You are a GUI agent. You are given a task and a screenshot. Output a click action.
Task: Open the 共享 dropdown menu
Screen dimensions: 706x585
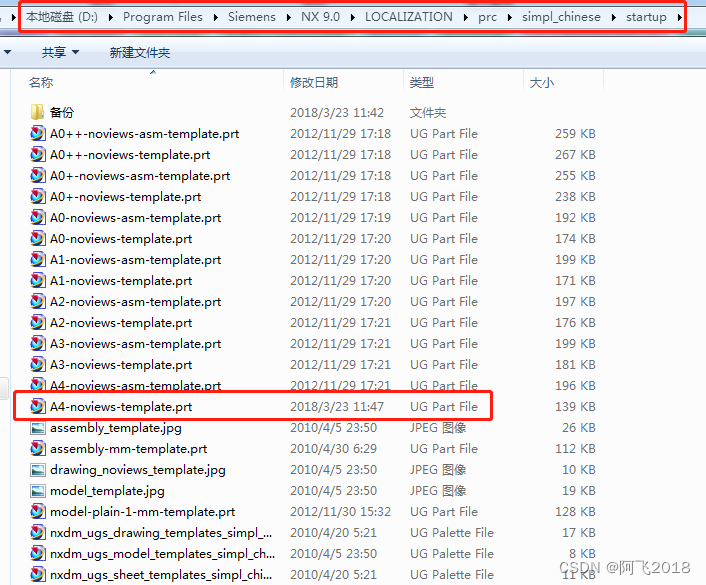click(x=60, y=53)
